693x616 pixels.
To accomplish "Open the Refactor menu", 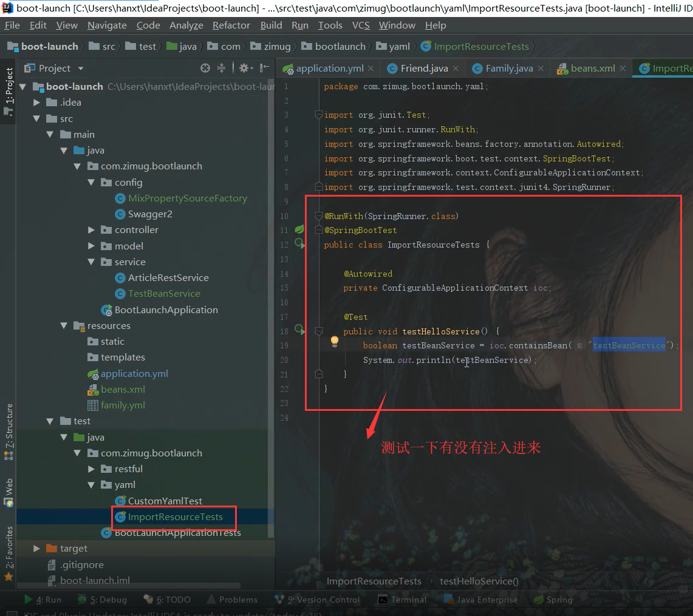I will tap(231, 25).
